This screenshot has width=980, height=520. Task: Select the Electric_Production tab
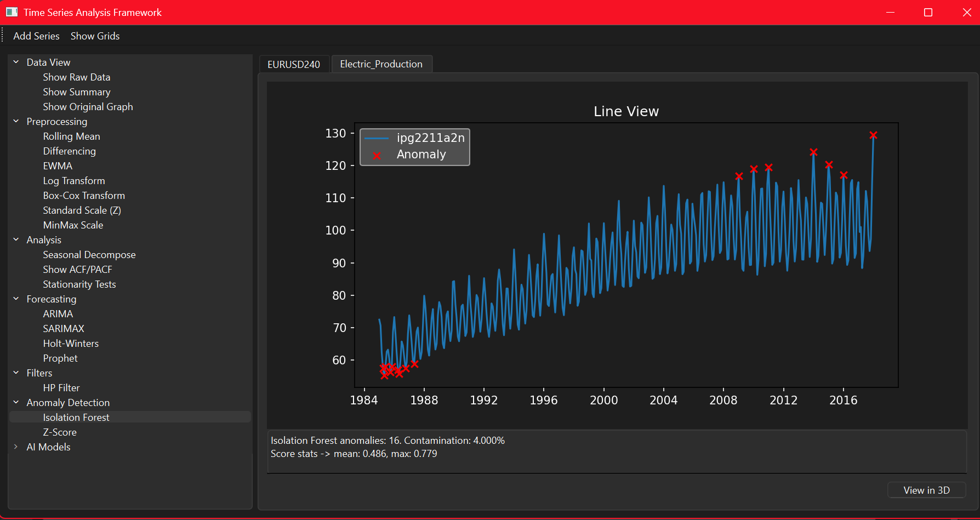(x=381, y=64)
